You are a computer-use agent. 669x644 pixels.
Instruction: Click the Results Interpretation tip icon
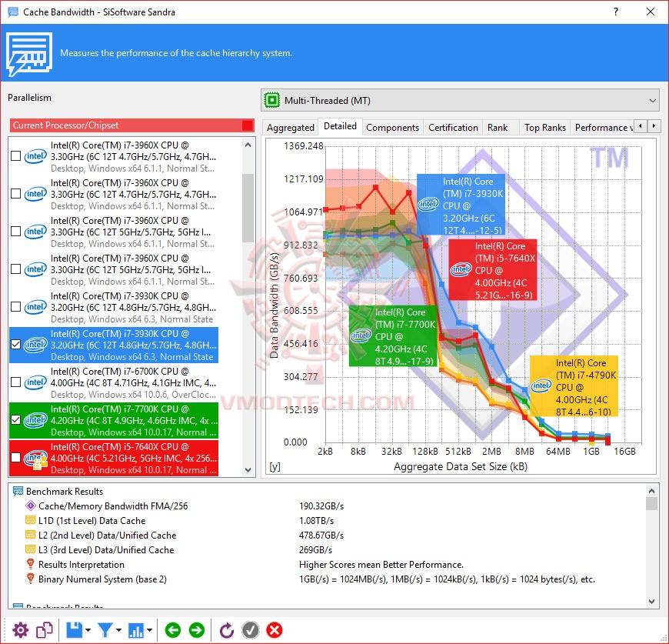30,564
